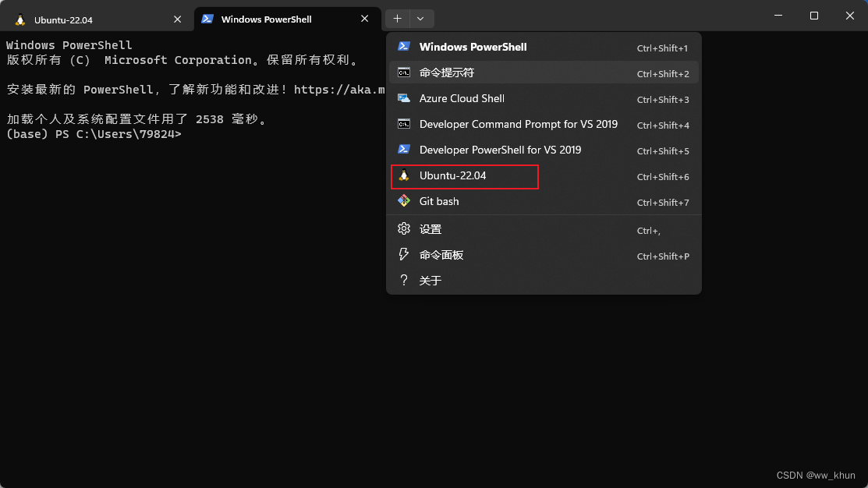Click the penguin icon on the Ubuntu-22.04 tab
Image resolution: width=868 pixels, height=488 pixels.
point(20,20)
